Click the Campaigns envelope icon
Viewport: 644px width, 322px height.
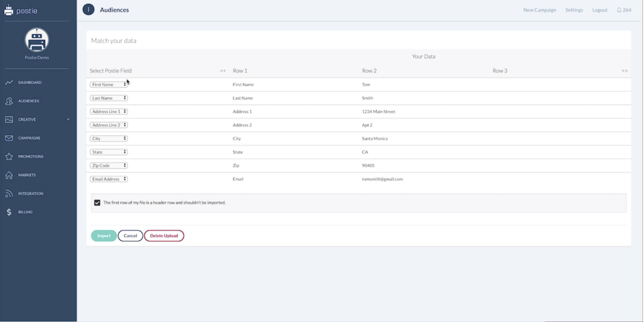tap(9, 138)
